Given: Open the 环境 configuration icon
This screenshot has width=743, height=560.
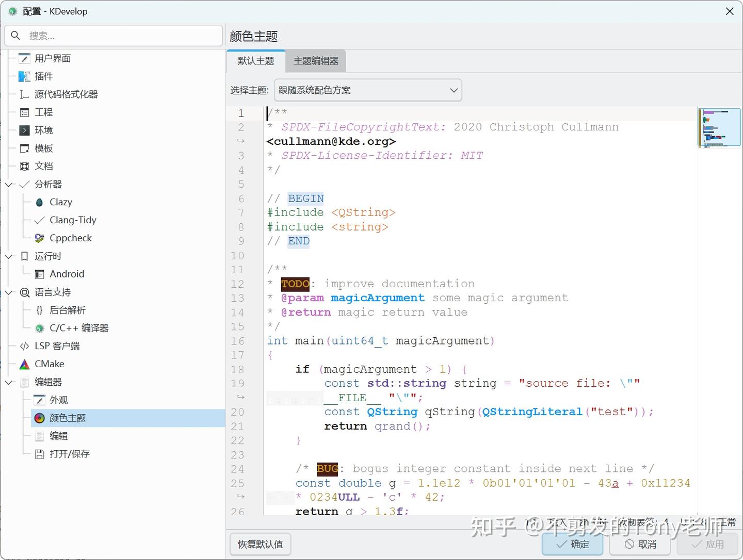Looking at the screenshot, I should 24,130.
